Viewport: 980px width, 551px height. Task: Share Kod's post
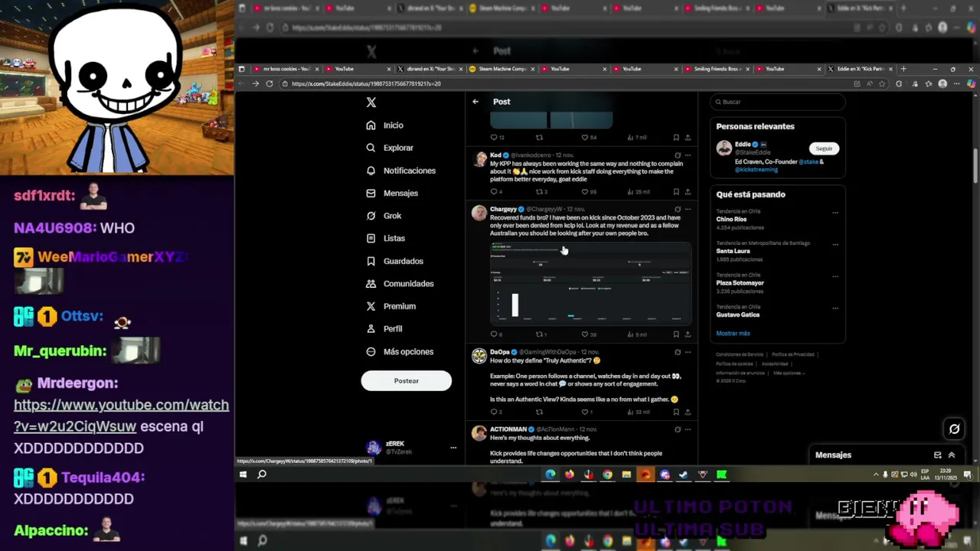tap(688, 192)
